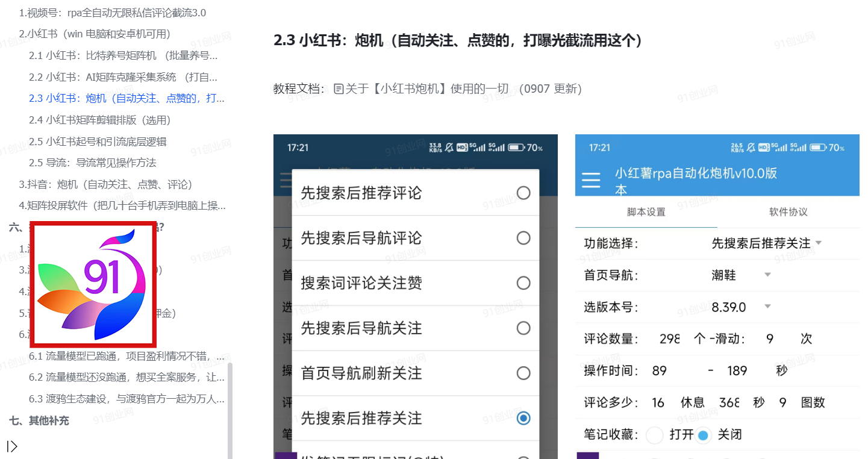Click the 滑动 count field showing 9
The height and width of the screenshot is (459, 868).
tap(770, 339)
